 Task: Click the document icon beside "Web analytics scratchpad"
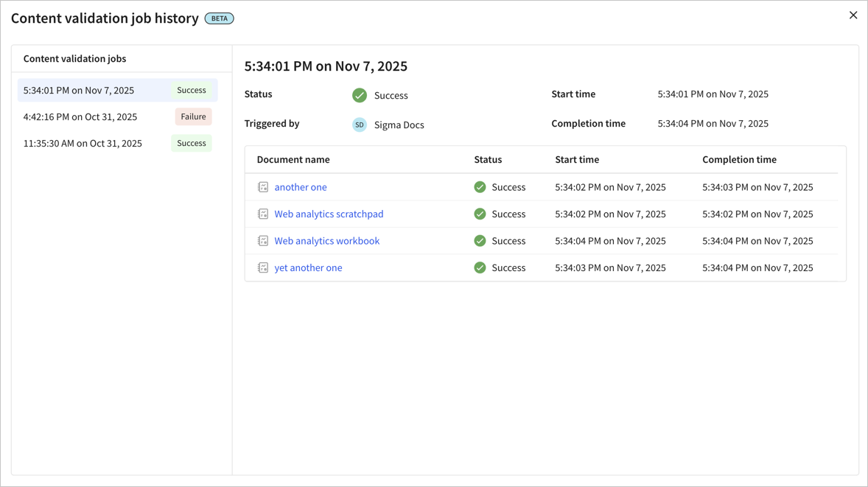coord(263,214)
